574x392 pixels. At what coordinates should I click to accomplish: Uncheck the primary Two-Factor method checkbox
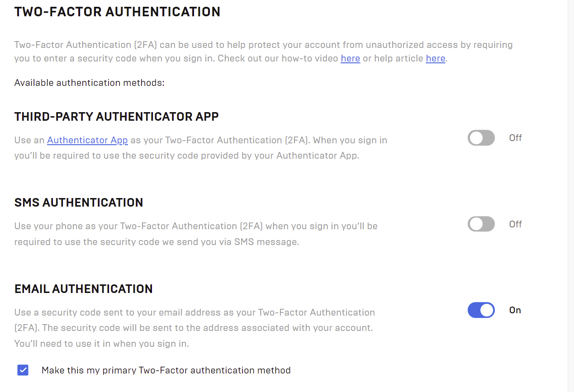coord(23,370)
